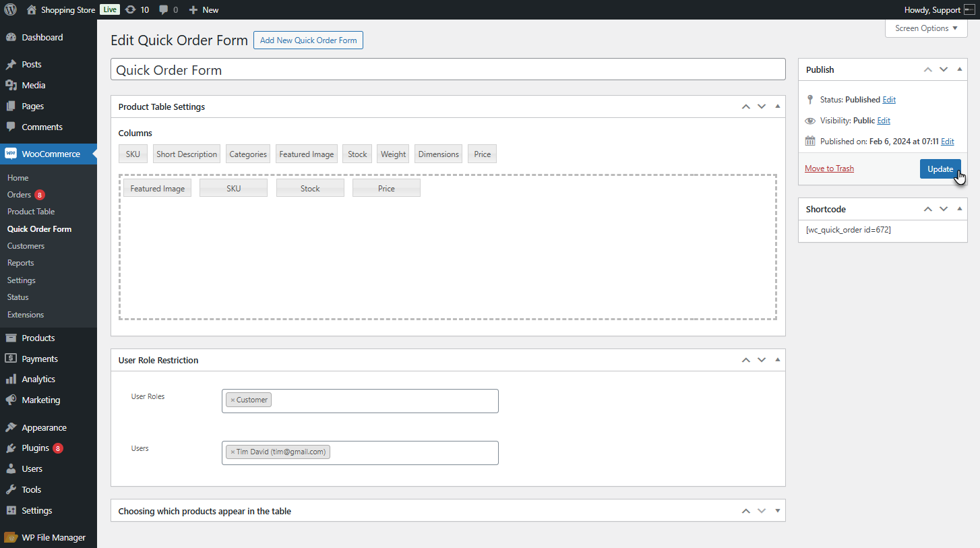Open Product Table submenu item
Viewport: 980px width, 548px height.
pos(31,212)
